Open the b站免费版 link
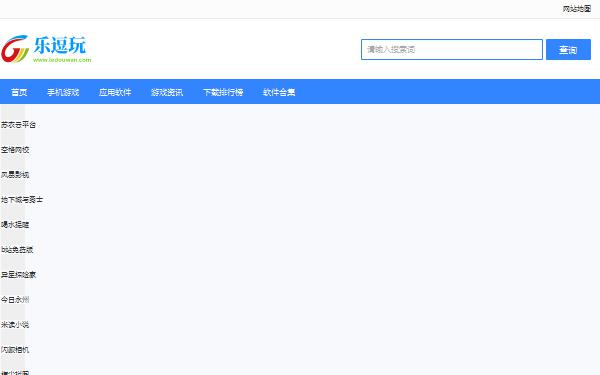Viewport: 600px width, 375px height. 17,250
